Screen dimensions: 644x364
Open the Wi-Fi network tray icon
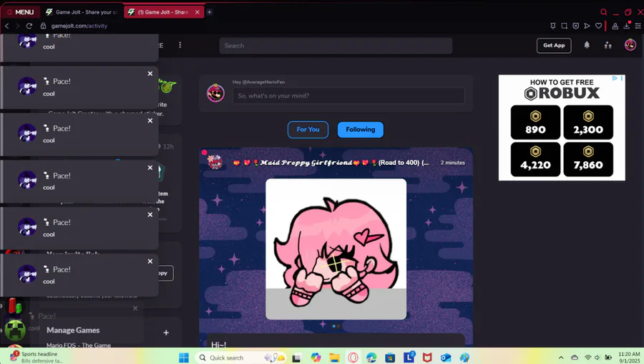587,358
